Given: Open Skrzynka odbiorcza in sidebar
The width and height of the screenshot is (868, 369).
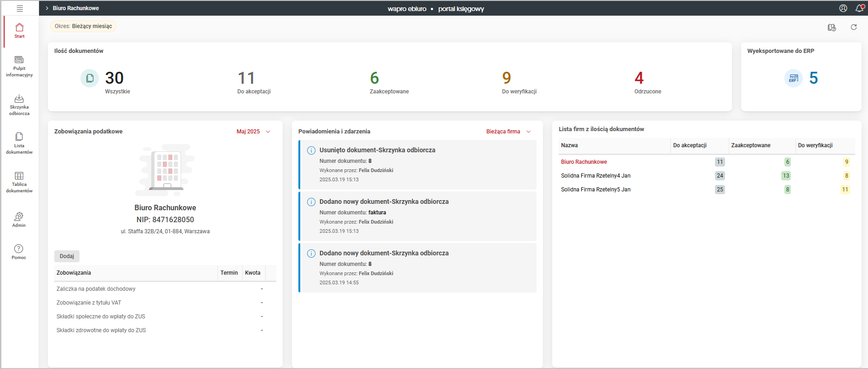Looking at the screenshot, I should (x=19, y=105).
